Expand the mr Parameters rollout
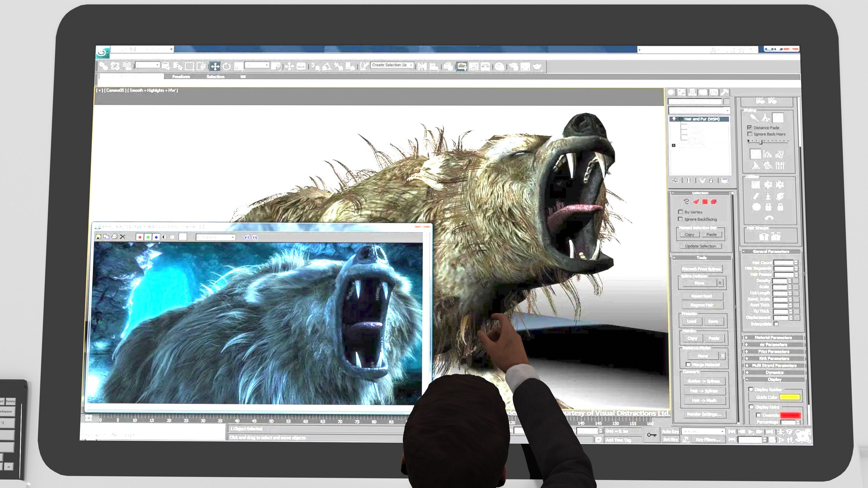 tap(774, 344)
